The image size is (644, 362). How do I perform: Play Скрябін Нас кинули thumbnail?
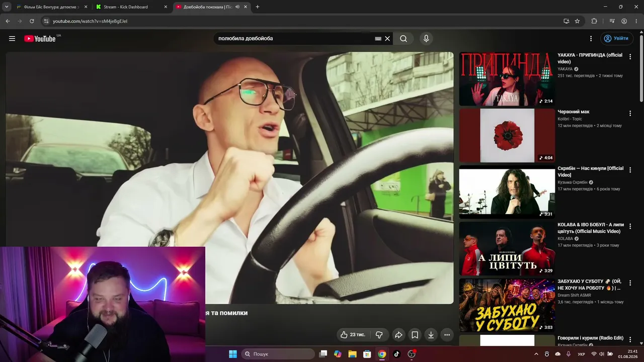(507, 192)
